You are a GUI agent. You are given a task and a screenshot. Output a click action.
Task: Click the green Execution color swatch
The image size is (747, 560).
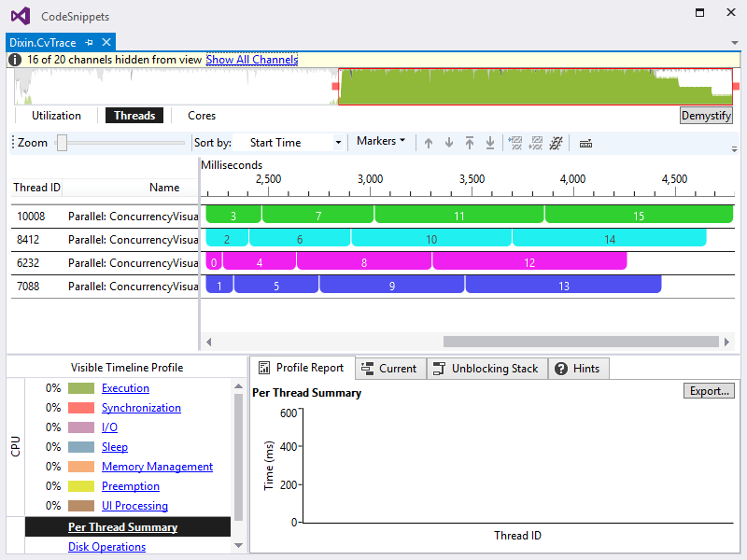click(81, 388)
